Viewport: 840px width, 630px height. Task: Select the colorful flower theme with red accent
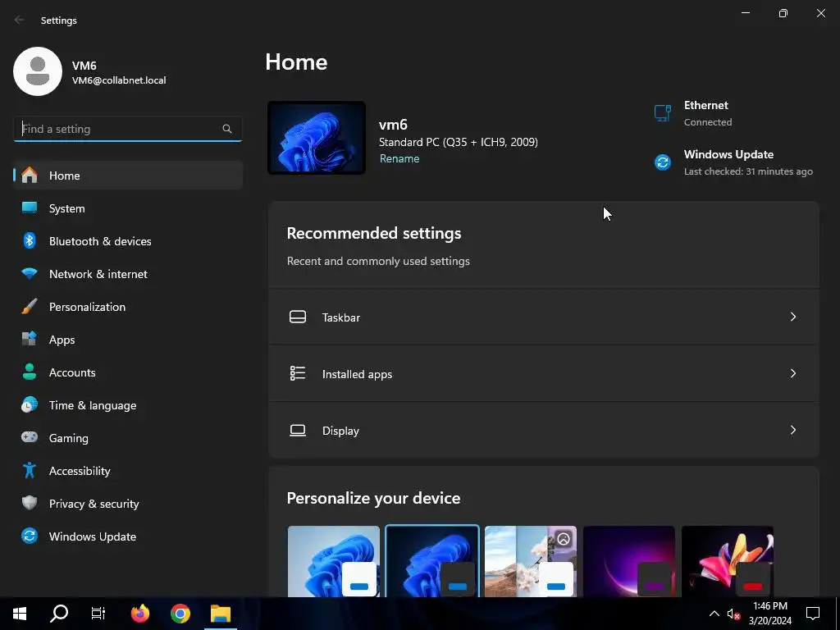pos(728,561)
